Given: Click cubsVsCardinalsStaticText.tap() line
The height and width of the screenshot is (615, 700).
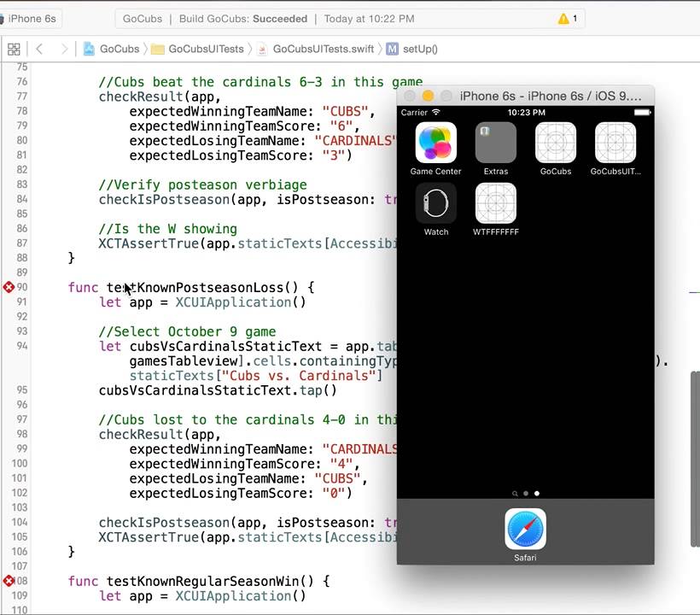Looking at the screenshot, I should point(218,390).
